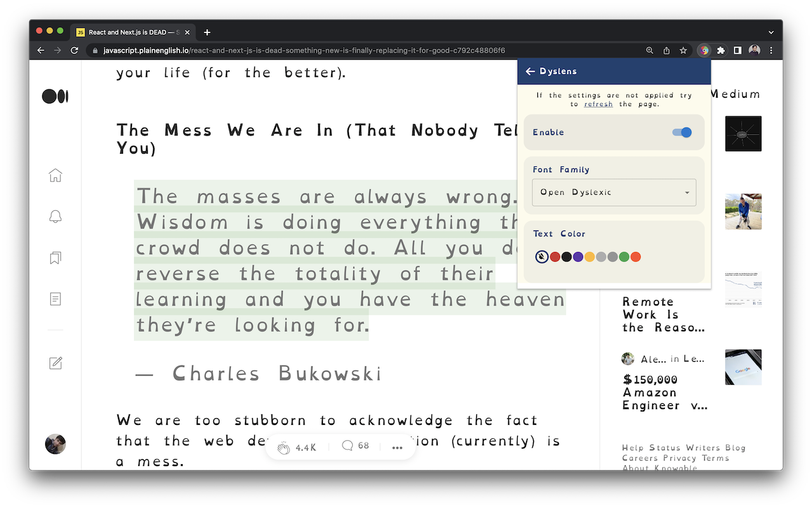Toggle the Dyslens Enable switch
Viewport: 812px width, 508px height.
(x=682, y=132)
